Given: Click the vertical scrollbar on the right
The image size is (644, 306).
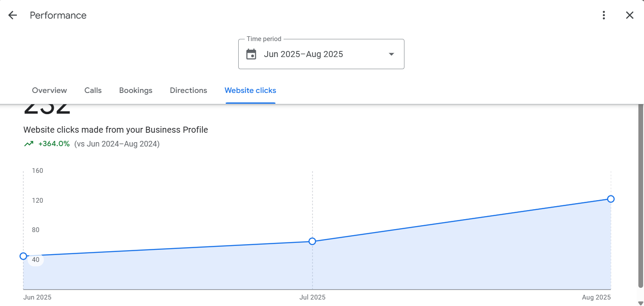Looking at the screenshot, I should pos(641,194).
